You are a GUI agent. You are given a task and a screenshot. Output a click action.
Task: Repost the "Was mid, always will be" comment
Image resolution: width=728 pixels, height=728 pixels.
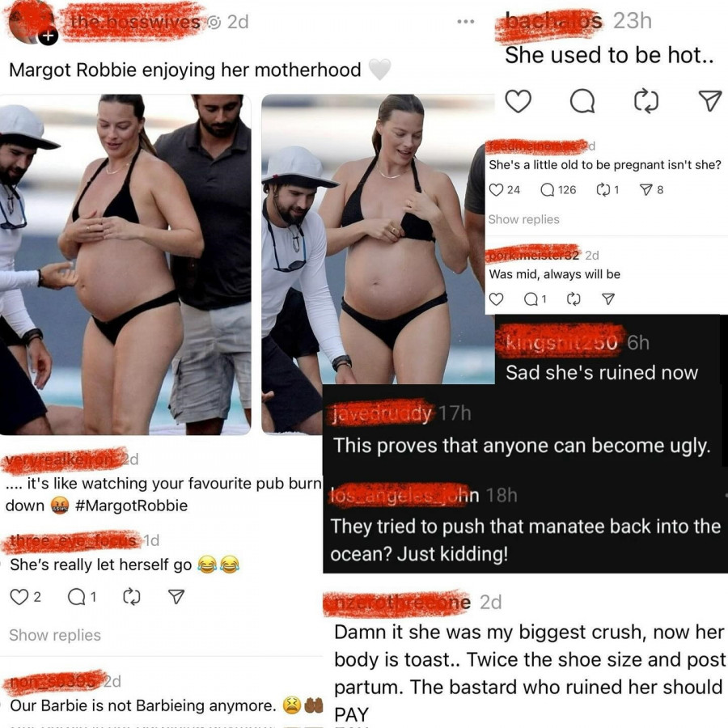pyautogui.click(x=574, y=299)
